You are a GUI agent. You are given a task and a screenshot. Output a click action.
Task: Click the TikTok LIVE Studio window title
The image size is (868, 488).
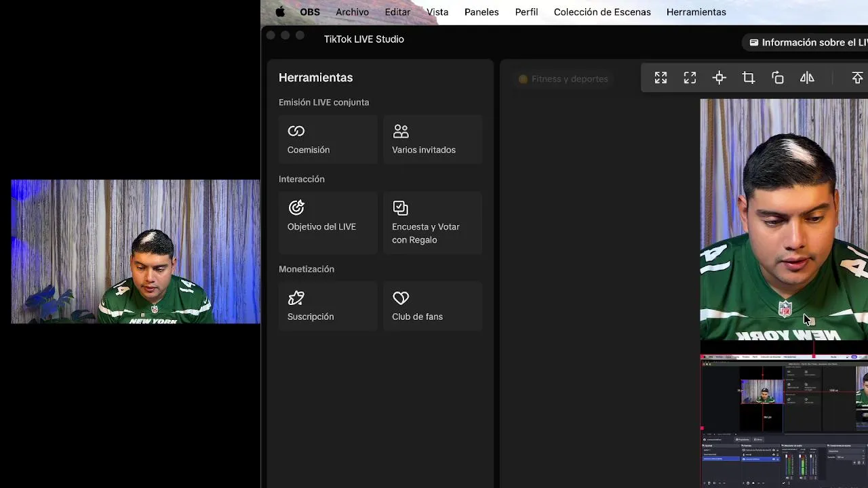tap(364, 39)
